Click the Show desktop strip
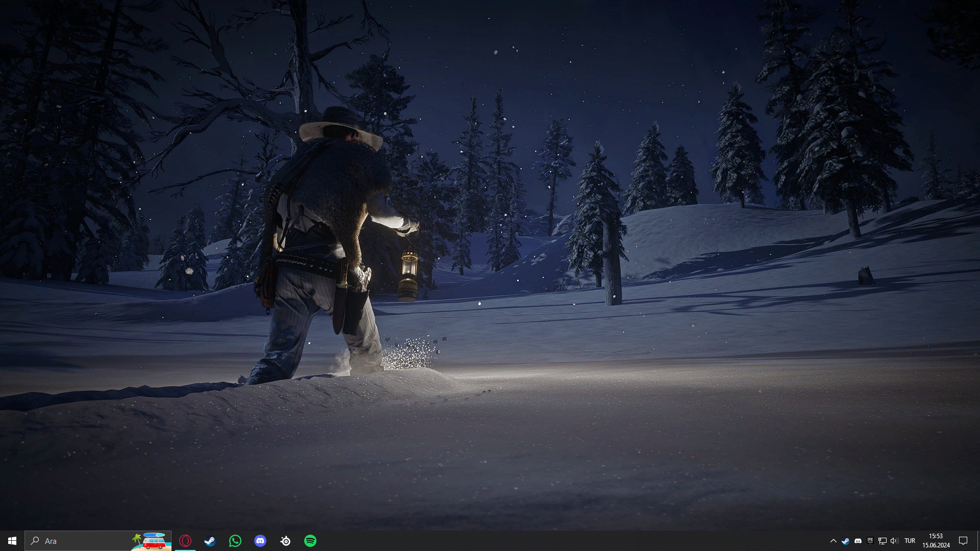Image resolution: width=980 pixels, height=551 pixels. point(978,541)
